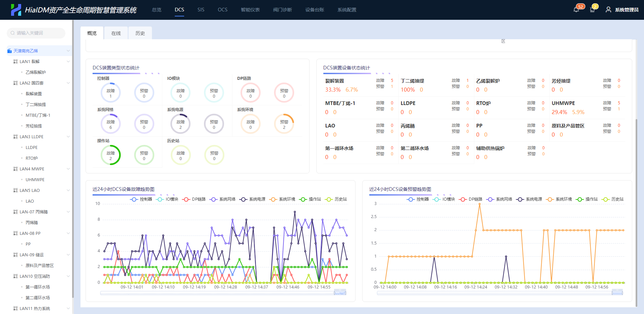Click the user profile icon

608,10
